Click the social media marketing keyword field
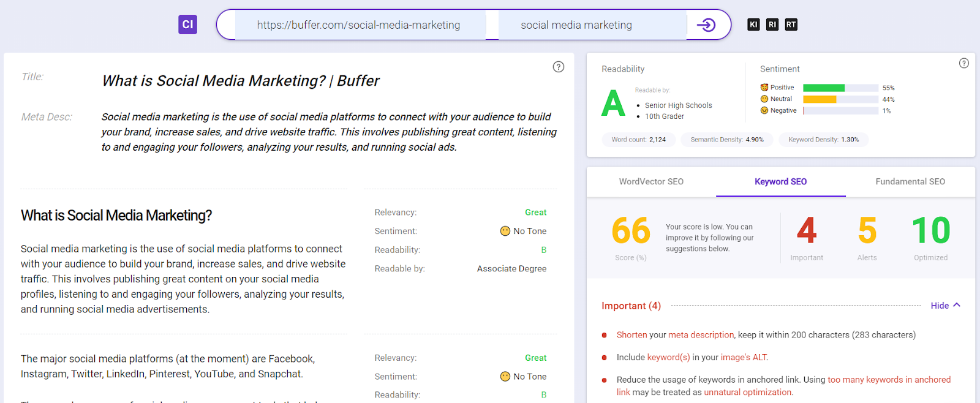 [x=592, y=25]
